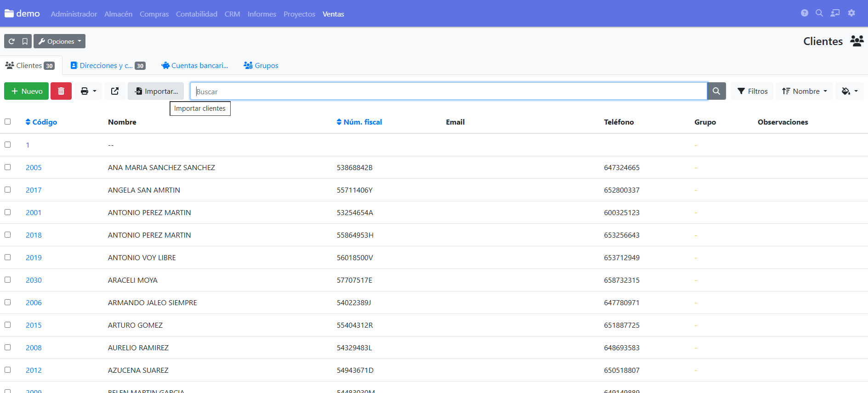Open customer code 2017 link
This screenshot has width=868, height=393.
coord(34,190)
